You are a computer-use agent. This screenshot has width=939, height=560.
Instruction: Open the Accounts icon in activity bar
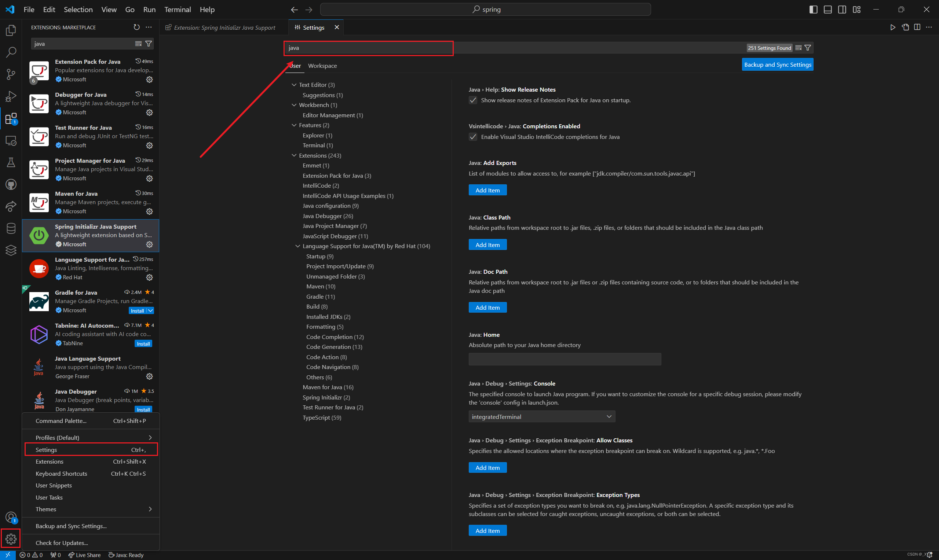[11, 517]
